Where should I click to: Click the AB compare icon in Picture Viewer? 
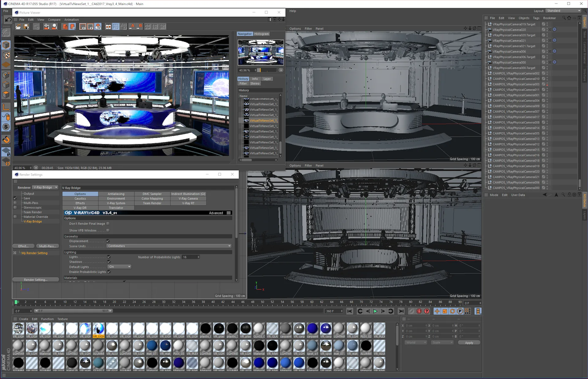click(x=108, y=27)
